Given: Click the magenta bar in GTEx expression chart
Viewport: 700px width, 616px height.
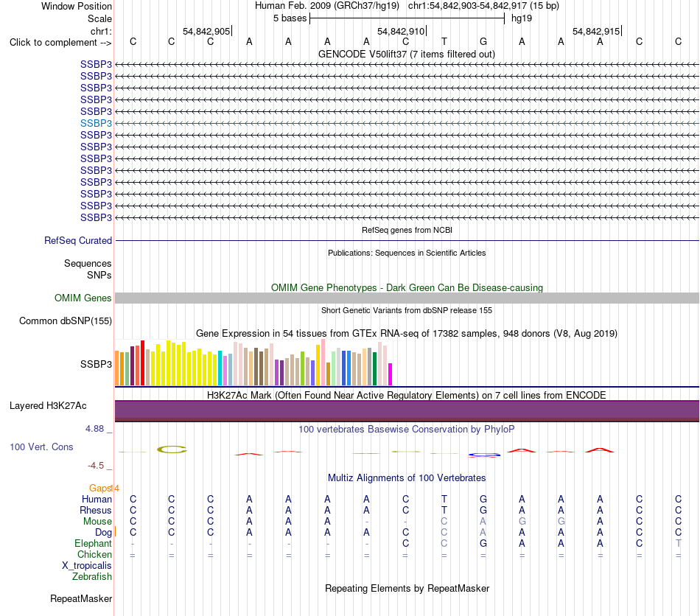Looking at the screenshot, I should [x=391, y=374].
